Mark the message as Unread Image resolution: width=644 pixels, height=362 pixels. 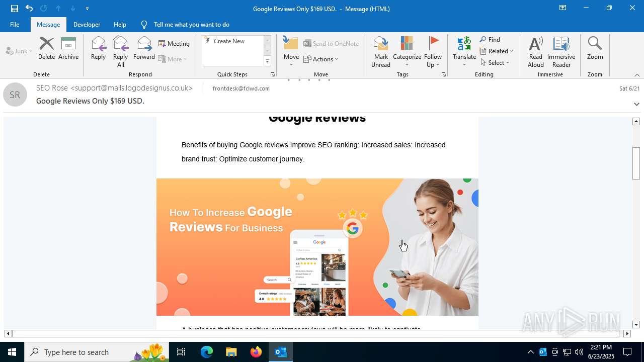381,52
